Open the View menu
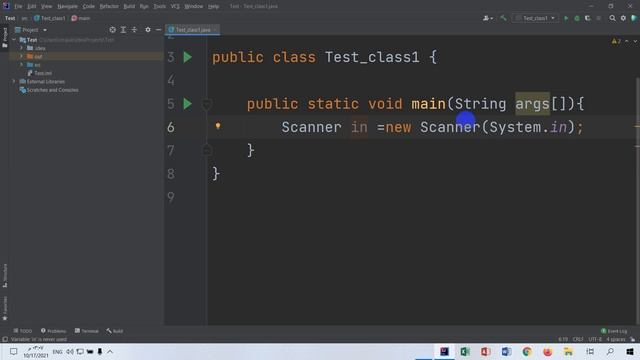This screenshot has height=360, width=640. click(x=47, y=7)
